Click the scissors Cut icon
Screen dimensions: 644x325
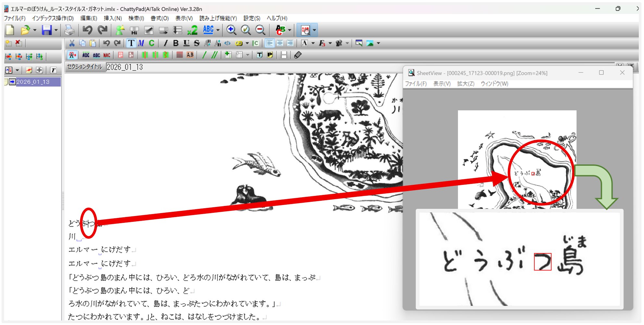pos(72,43)
